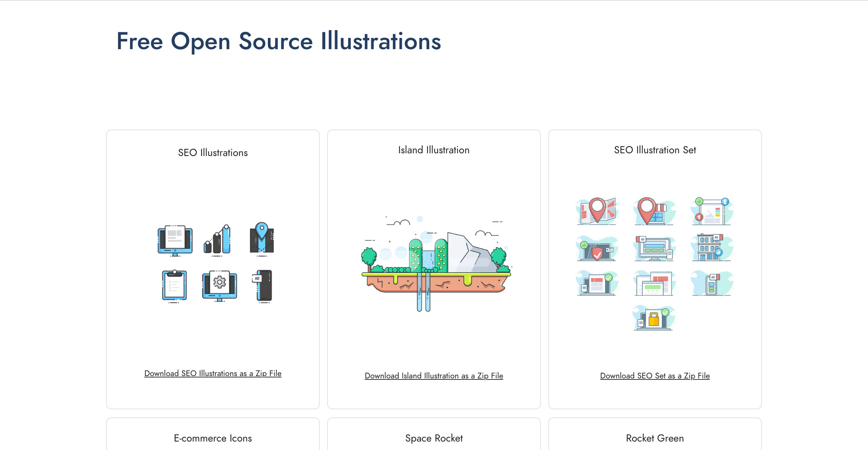Click the desktop monitor AD banner icon

coord(654,249)
